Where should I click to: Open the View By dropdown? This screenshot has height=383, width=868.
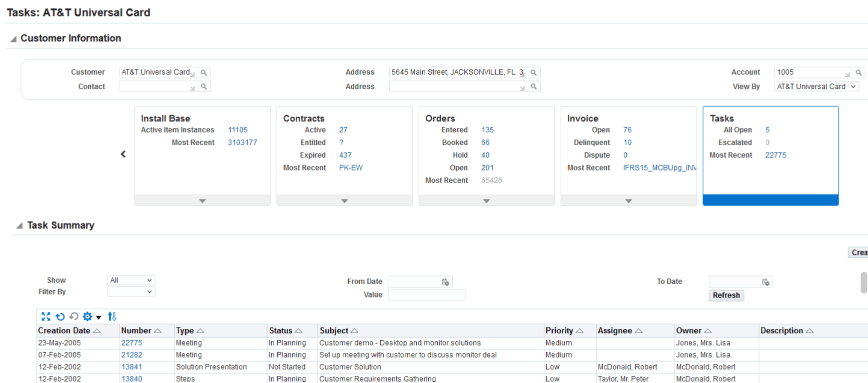coord(816,86)
